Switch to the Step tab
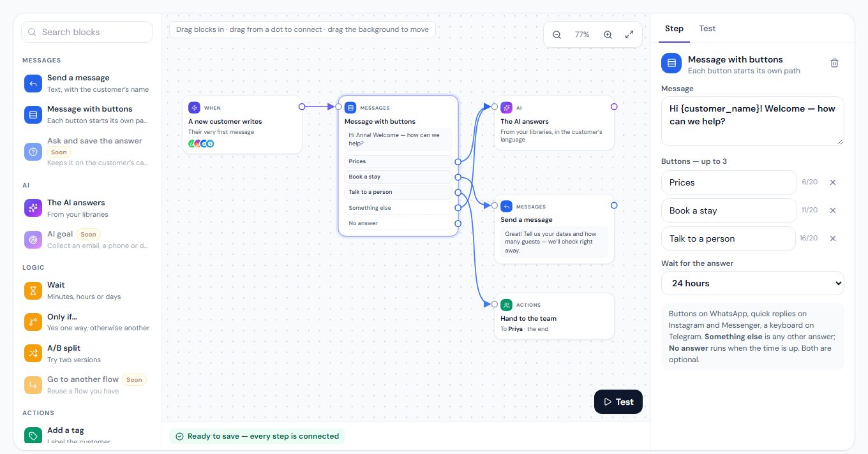The height and width of the screenshot is (454, 868). [674, 29]
